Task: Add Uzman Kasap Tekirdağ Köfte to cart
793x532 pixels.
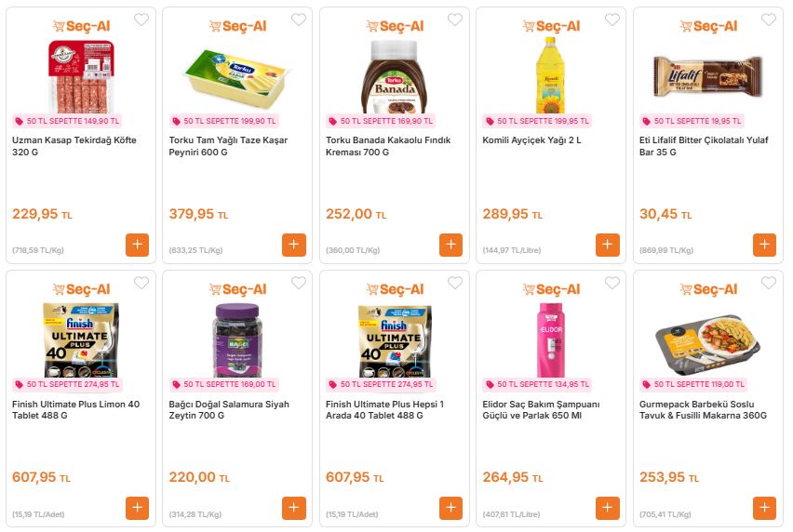Action: click(137, 246)
